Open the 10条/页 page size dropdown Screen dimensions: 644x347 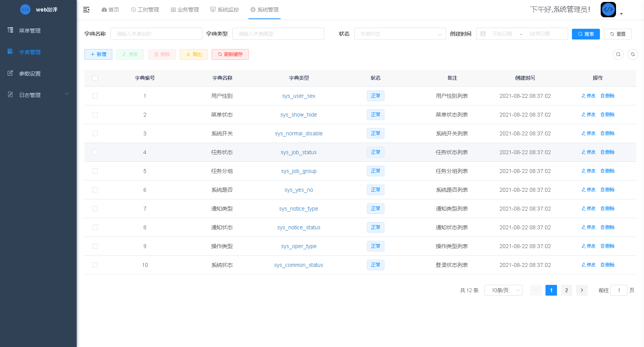[x=503, y=290]
